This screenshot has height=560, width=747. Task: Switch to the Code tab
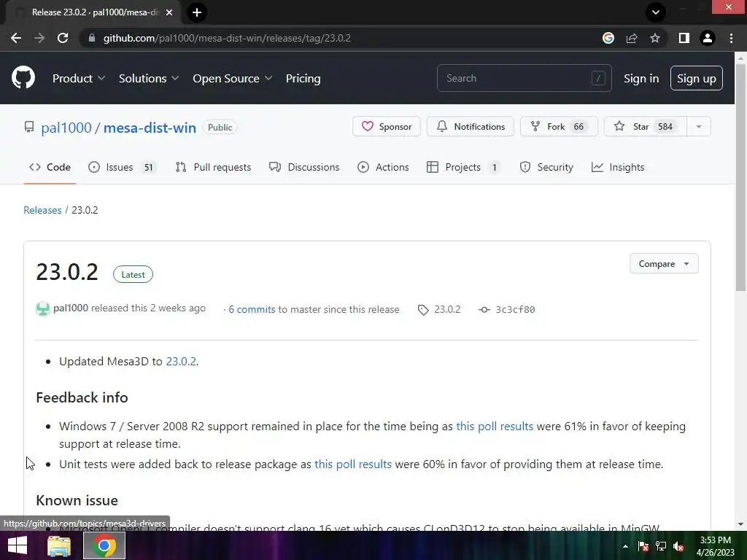50,167
